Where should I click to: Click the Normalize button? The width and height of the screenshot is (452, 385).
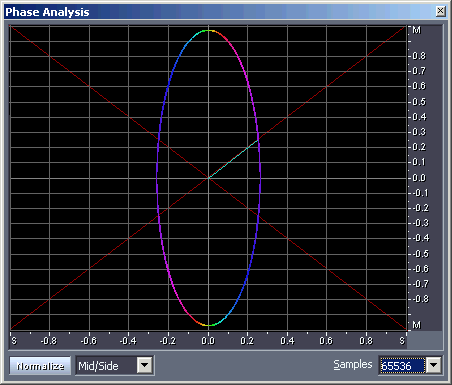click(x=40, y=366)
